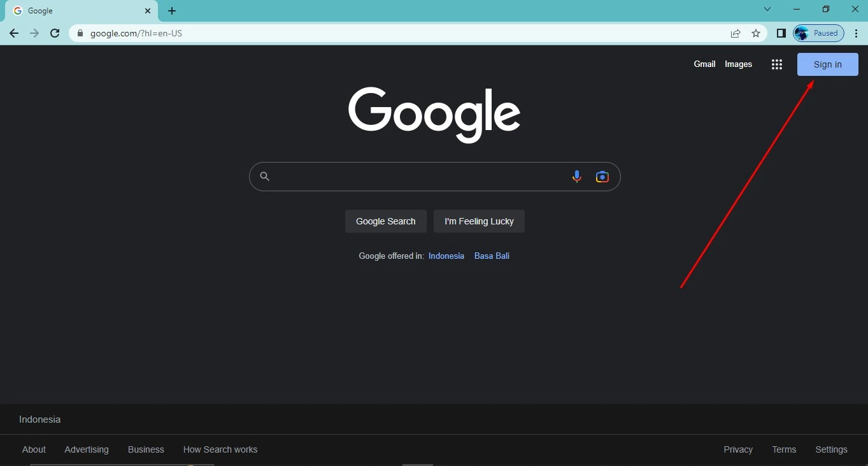This screenshot has height=466, width=868.
Task: Switch Google language to Indonesia
Action: pyautogui.click(x=446, y=256)
